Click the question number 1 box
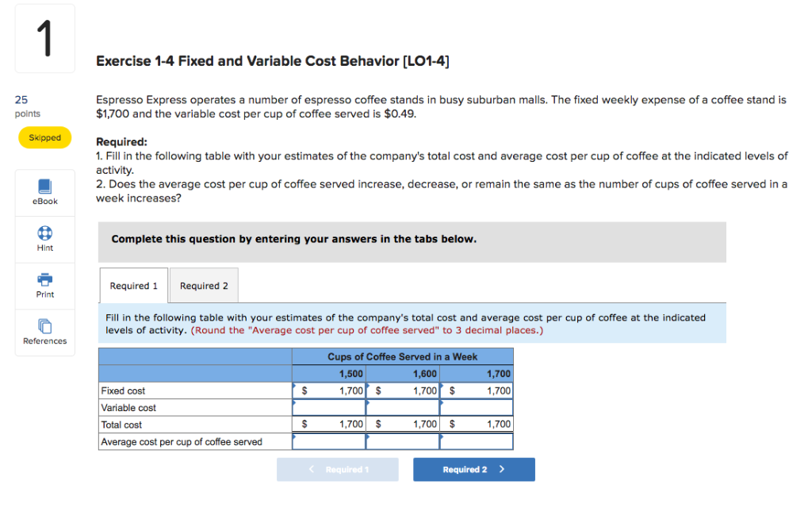This screenshot has width=812, height=508. pos(44,37)
